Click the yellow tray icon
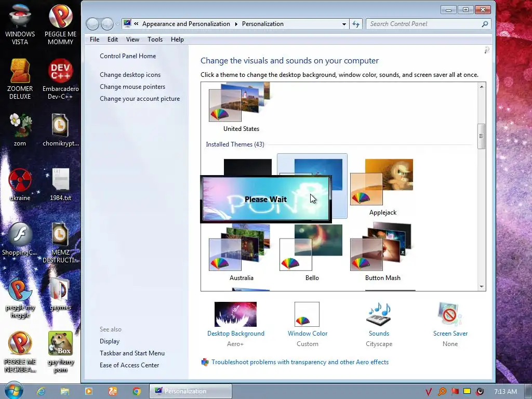 point(467,391)
